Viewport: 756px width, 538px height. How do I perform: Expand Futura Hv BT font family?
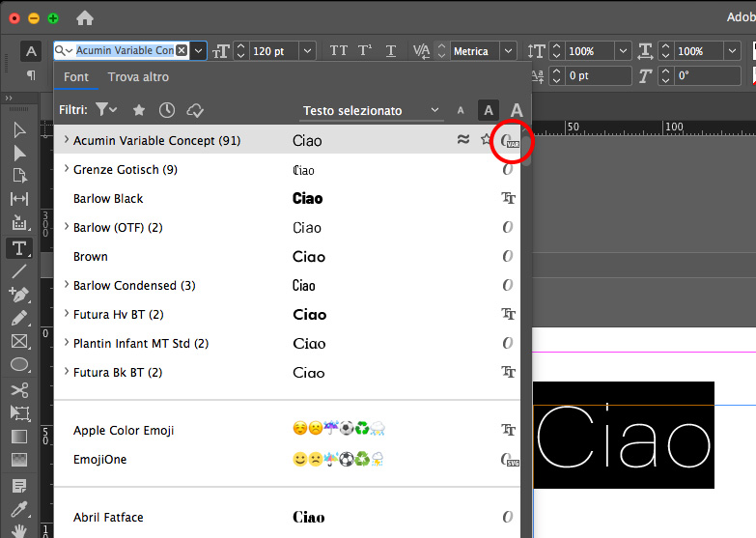coord(67,313)
